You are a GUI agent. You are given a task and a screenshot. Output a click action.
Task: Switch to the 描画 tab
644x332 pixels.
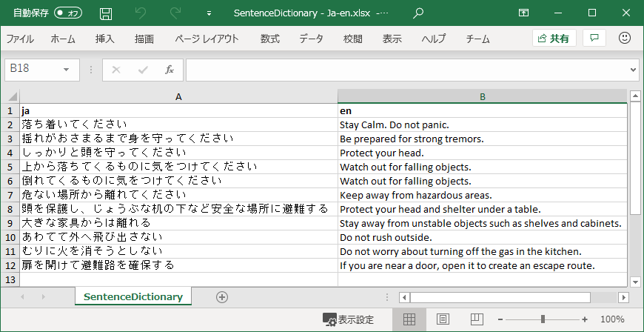144,39
